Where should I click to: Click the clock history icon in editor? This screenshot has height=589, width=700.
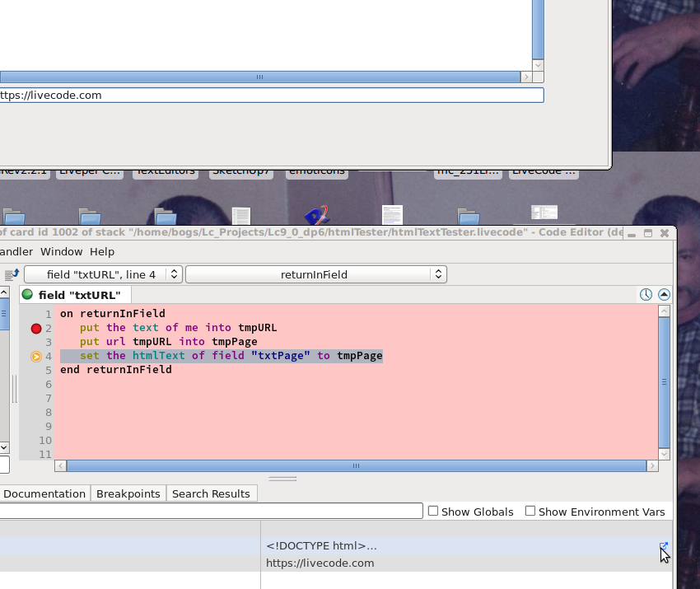pos(646,295)
